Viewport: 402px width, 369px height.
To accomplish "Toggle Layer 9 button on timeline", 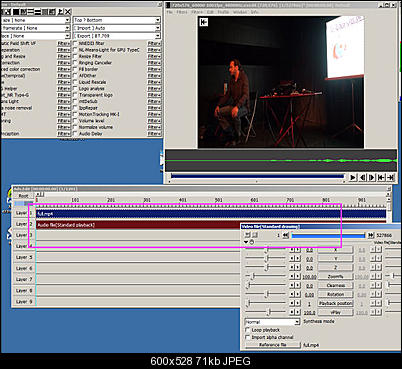I will [24, 301].
